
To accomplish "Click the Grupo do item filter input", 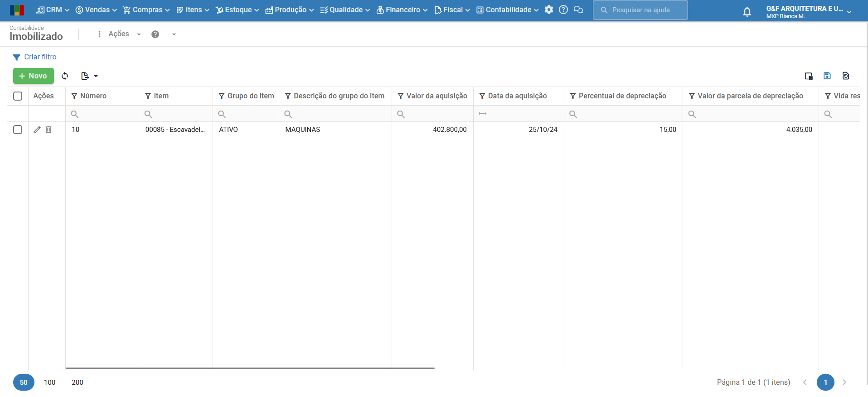I will point(246,114).
